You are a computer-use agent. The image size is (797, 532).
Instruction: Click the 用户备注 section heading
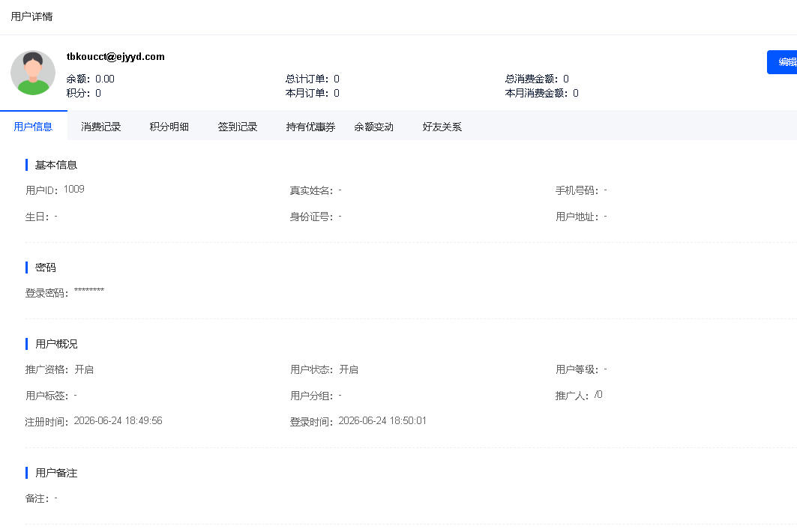click(56, 473)
